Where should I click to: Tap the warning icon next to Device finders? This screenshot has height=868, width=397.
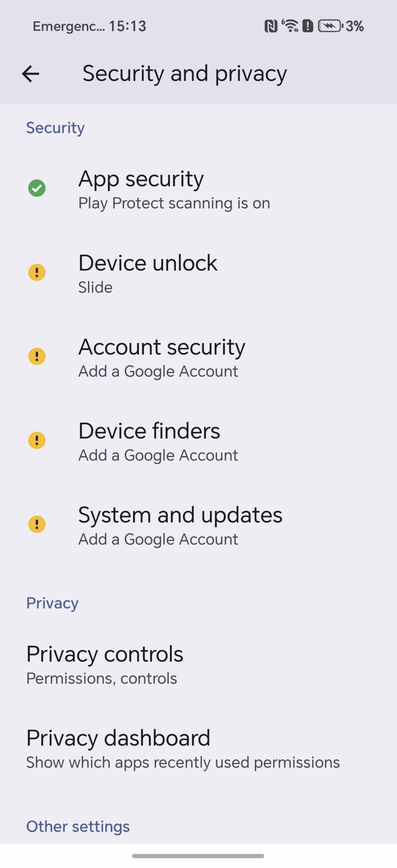(x=37, y=440)
